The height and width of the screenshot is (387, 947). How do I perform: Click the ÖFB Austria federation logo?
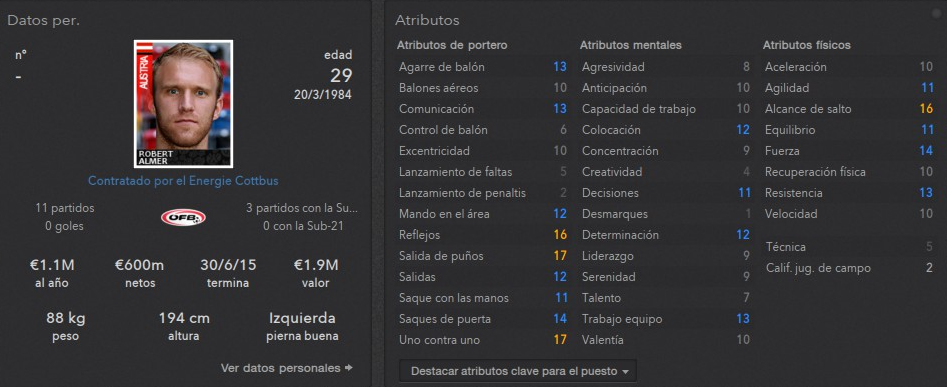point(183,217)
